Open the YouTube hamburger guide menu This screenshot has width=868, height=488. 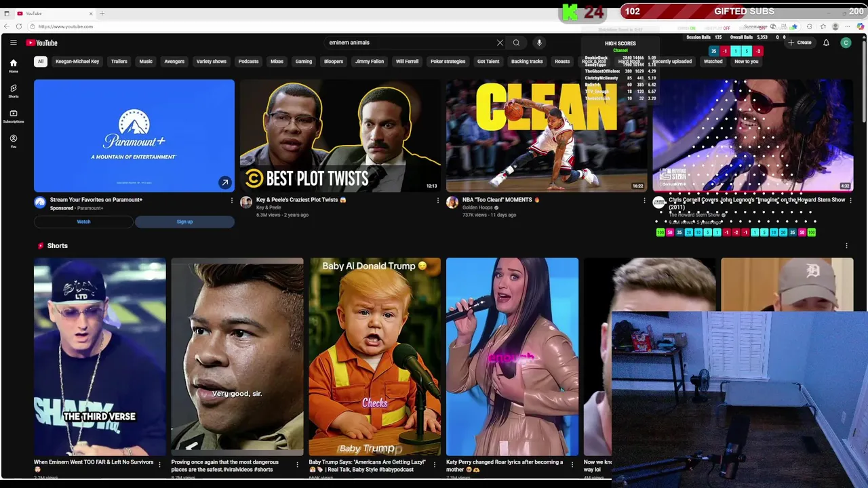[13, 43]
